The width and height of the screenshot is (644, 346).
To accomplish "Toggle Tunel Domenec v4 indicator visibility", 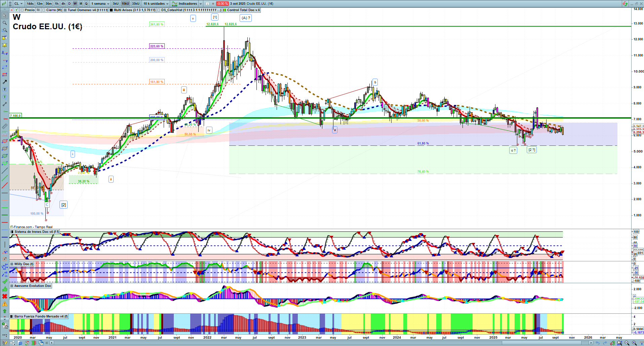I will pyautogui.click(x=65, y=10).
